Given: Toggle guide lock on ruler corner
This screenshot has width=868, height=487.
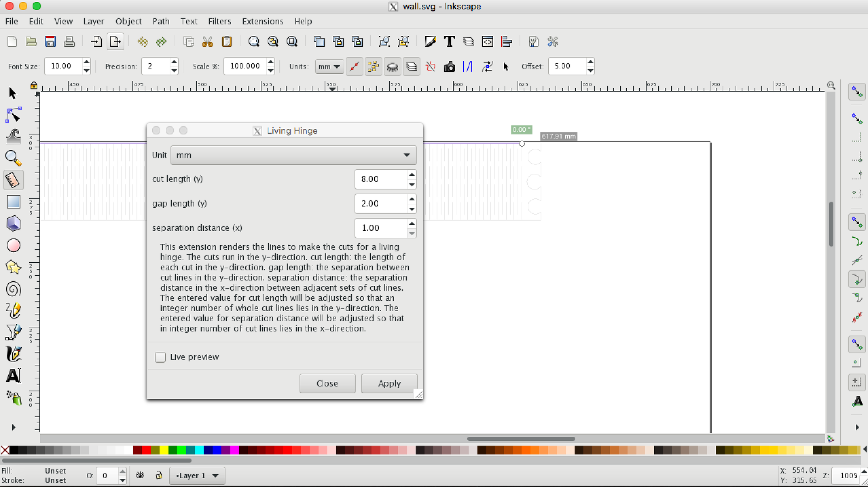Looking at the screenshot, I should pyautogui.click(x=34, y=85).
